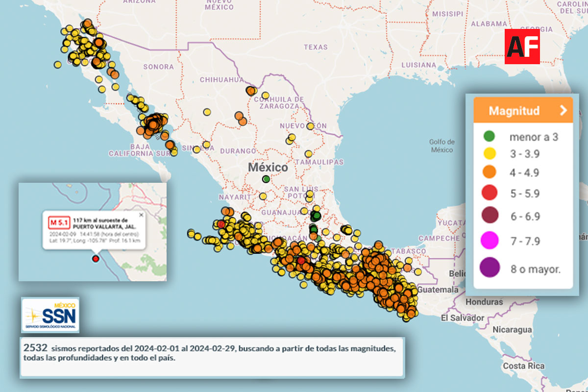Click the 'DURANGO' map label
Viewport: 588px width, 392px height.
(x=238, y=151)
